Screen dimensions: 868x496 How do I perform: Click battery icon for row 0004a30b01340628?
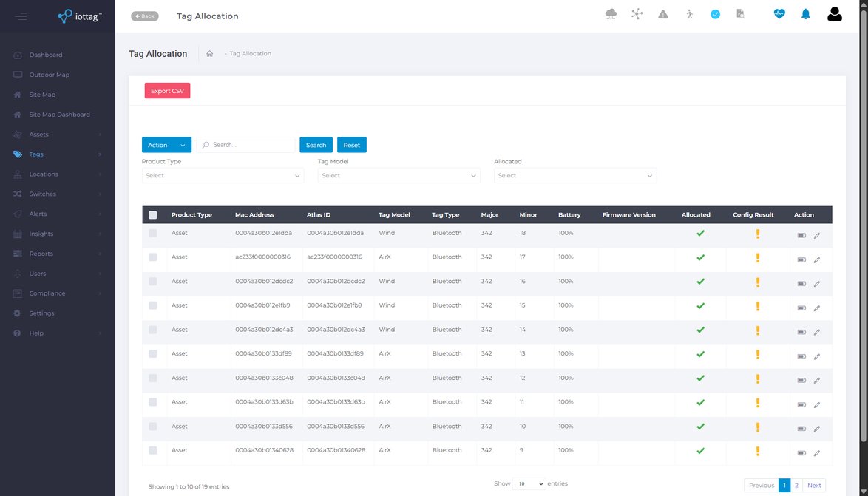[801, 453]
